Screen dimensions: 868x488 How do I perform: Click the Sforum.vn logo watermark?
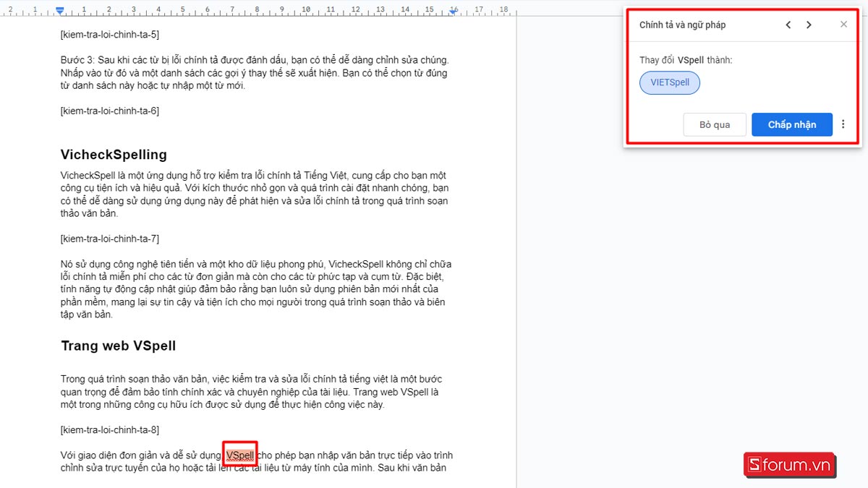click(788, 464)
